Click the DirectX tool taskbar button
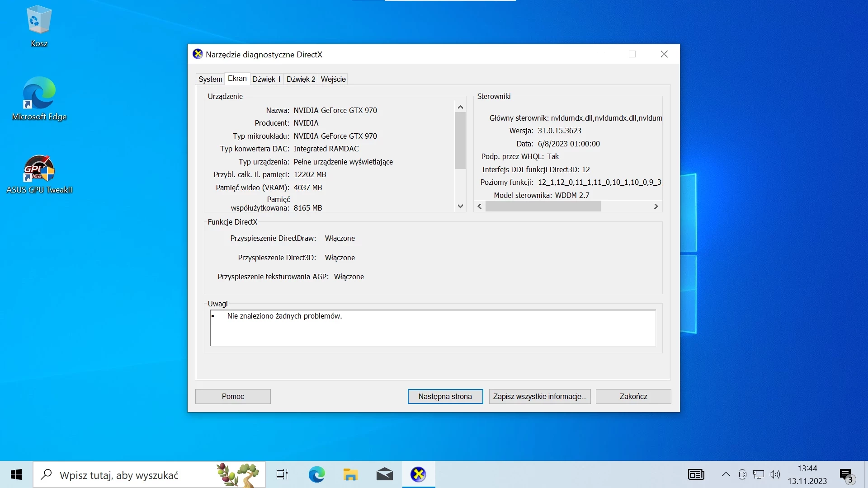This screenshot has height=488, width=868. (x=419, y=474)
